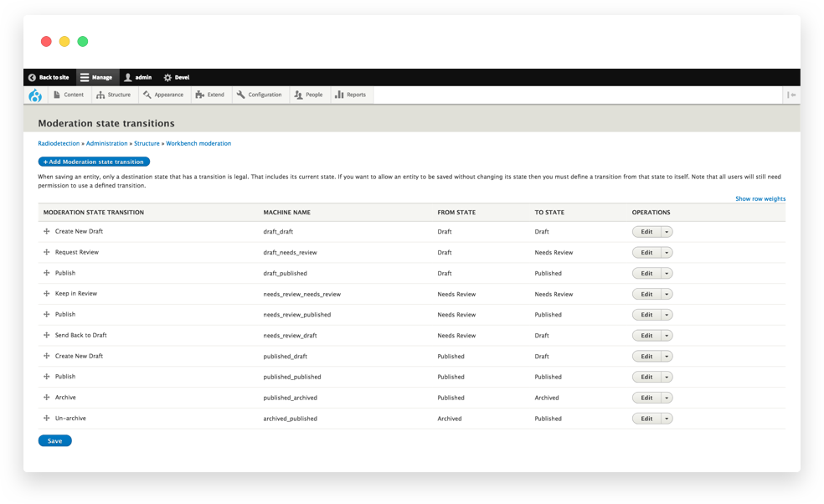Screen dimensions: 824x504
Task: Click Edit for draft_published transition
Action: pyautogui.click(x=646, y=273)
